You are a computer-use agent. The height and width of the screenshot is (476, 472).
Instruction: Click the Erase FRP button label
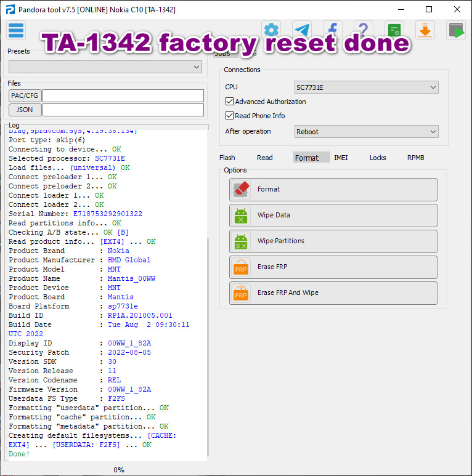[x=272, y=267]
